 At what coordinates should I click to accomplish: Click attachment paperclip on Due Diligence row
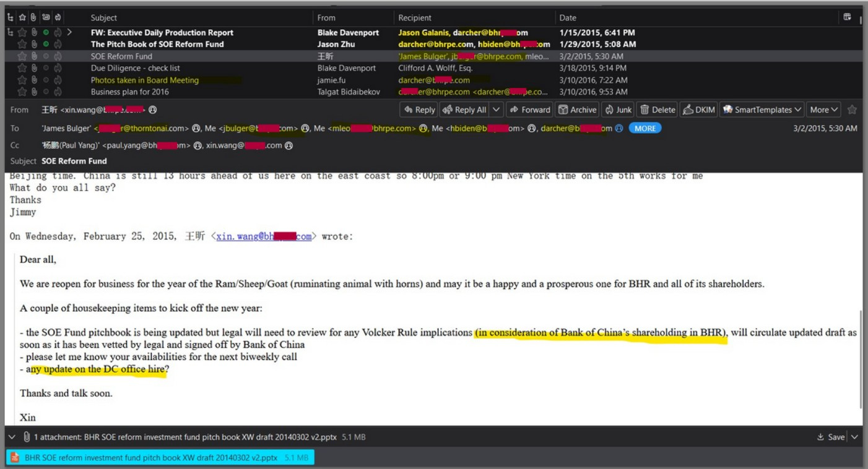click(33, 68)
